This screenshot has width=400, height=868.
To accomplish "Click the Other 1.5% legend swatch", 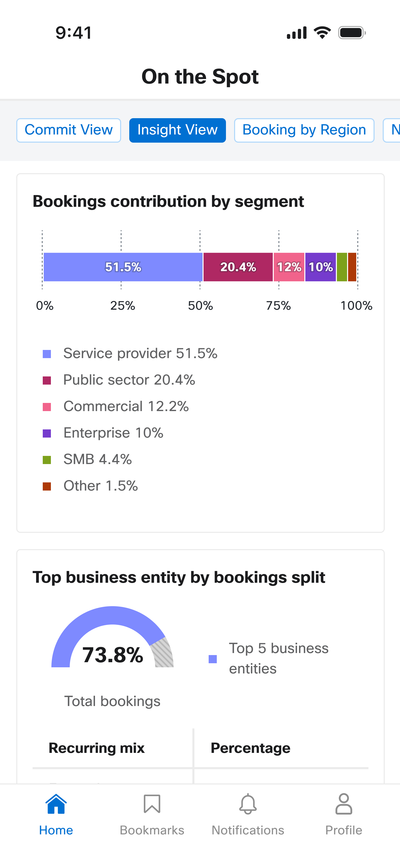I will pos(47,486).
